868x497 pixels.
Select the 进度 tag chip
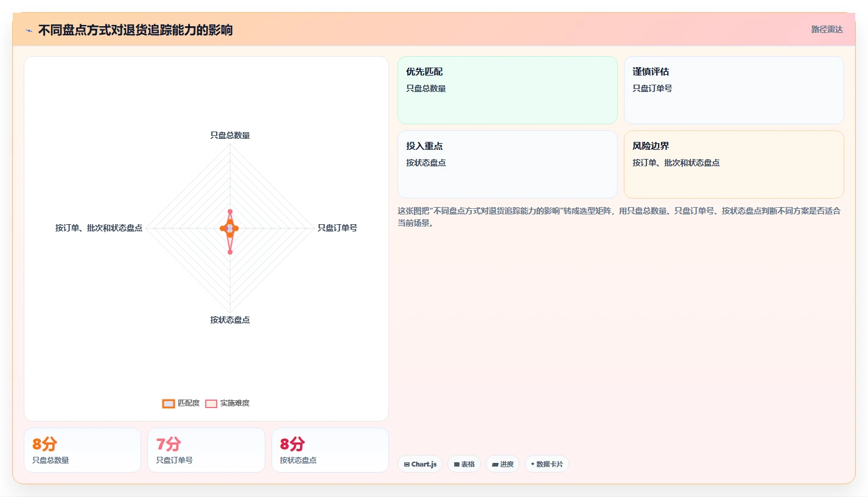tap(503, 464)
